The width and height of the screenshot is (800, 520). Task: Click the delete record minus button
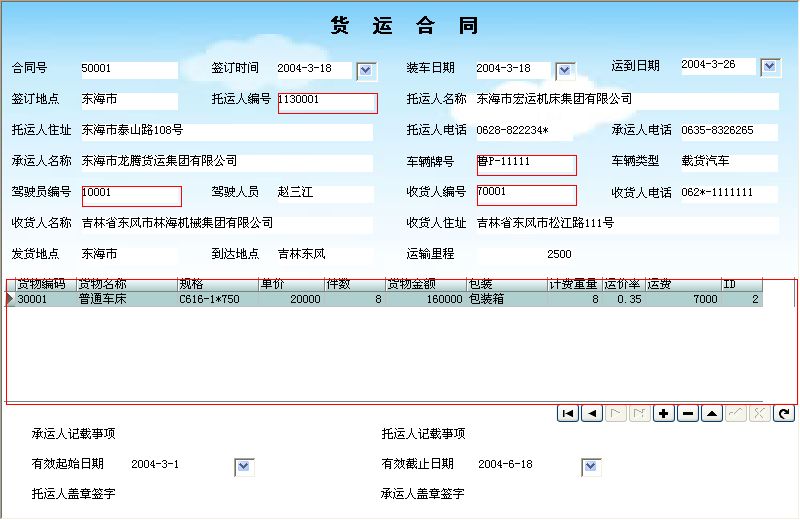click(688, 413)
